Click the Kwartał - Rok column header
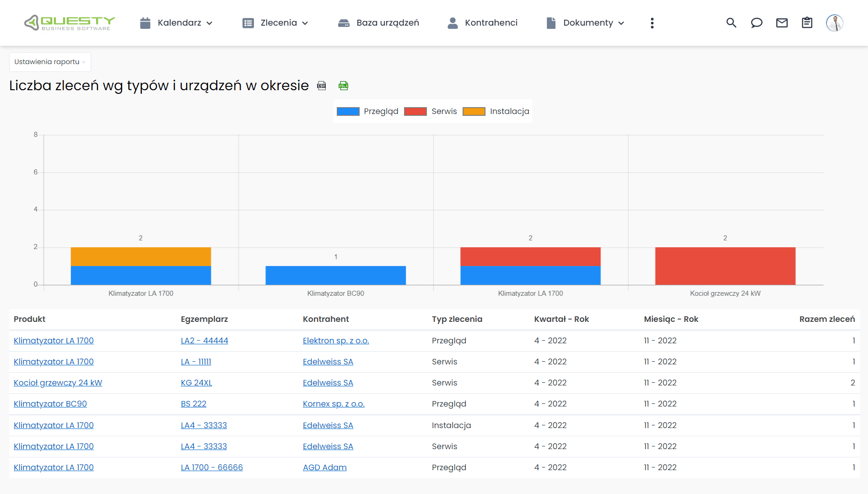 coord(561,319)
